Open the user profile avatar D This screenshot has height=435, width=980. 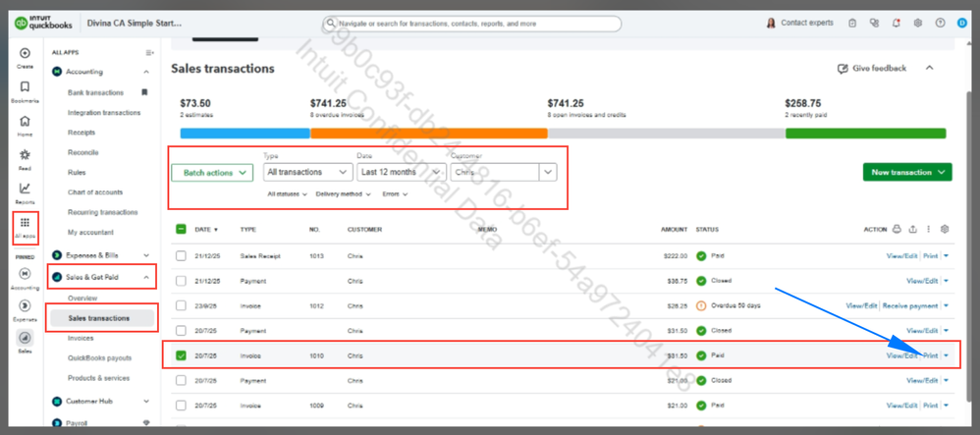(961, 24)
